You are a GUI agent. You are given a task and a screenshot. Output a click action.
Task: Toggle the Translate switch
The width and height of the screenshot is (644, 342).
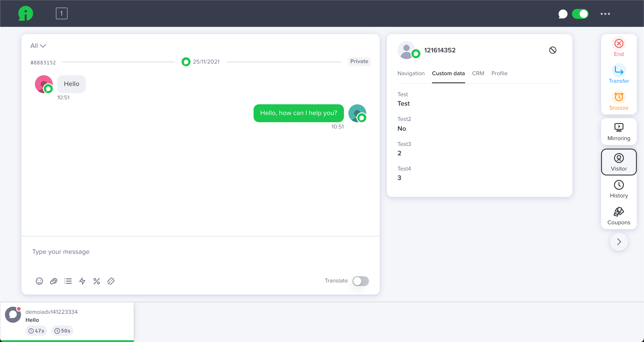tap(360, 281)
